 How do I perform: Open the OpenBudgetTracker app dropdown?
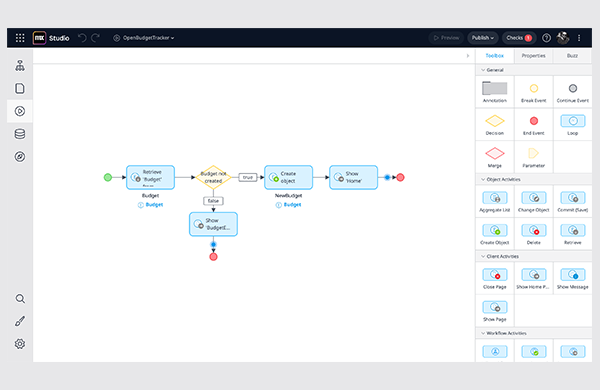point(144,38)
